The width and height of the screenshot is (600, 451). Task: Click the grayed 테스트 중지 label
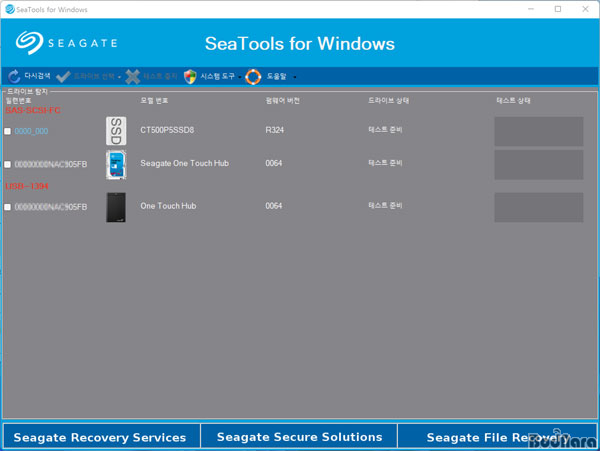click(x=160, y=76)
